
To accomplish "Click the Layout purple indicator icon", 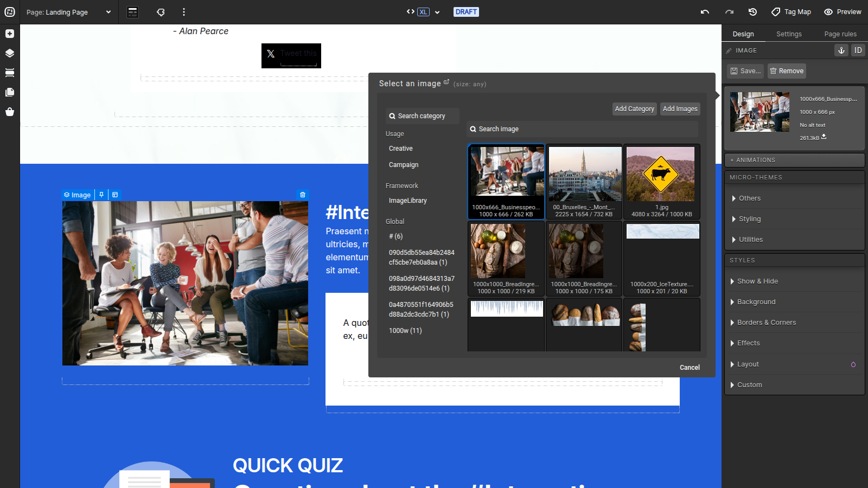I will 853,364.
